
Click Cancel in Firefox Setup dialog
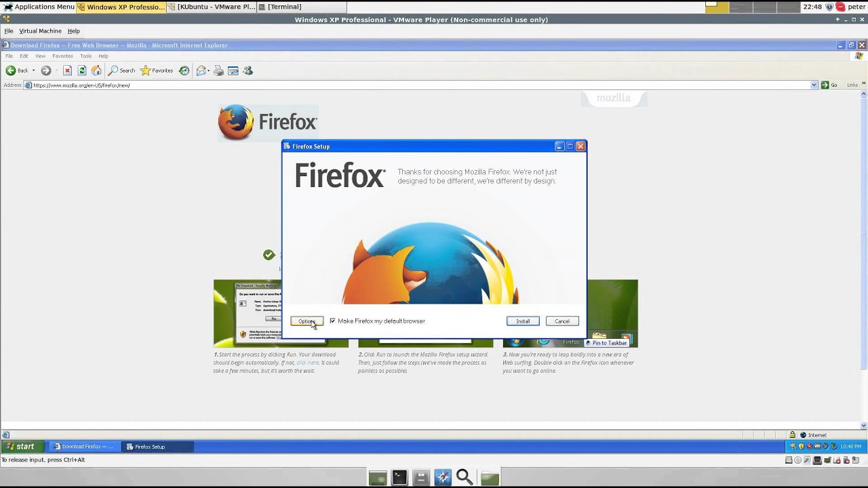click(562, 321)
